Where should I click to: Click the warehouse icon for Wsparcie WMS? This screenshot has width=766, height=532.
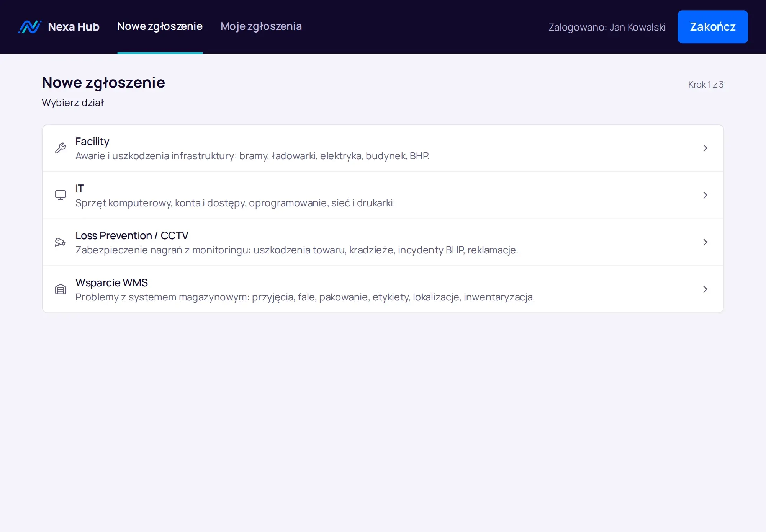(x=61, y=289)
